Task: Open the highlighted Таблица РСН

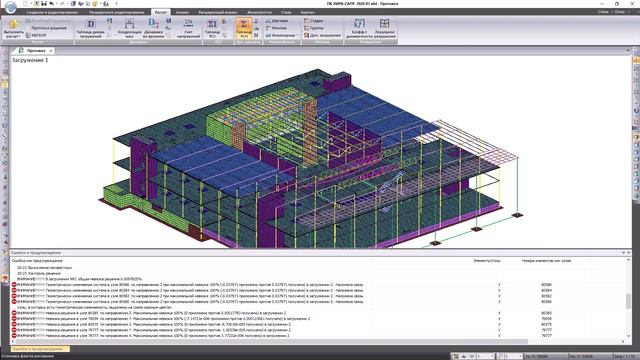Action: click(244, 28)
